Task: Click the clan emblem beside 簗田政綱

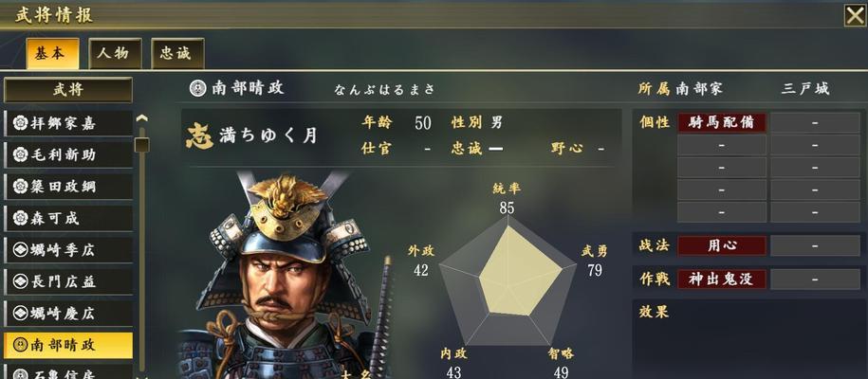Action: coord(21,187)
